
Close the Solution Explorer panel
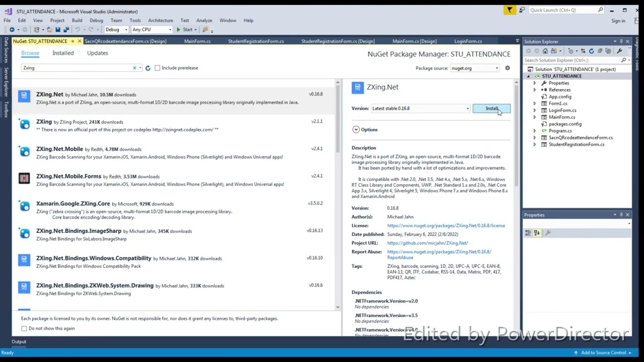627,41
